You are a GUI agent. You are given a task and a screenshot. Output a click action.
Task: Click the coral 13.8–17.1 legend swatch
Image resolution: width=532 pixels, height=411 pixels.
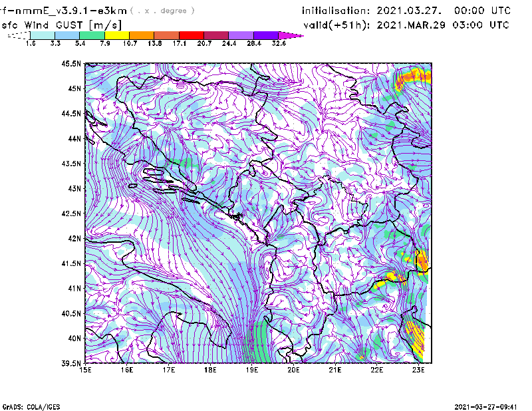167,35
